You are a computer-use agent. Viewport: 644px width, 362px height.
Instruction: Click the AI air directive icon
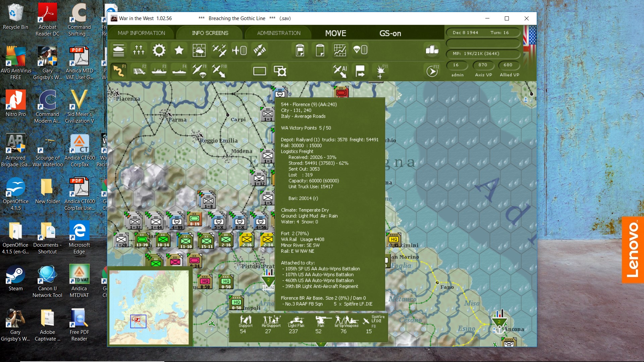340,71
